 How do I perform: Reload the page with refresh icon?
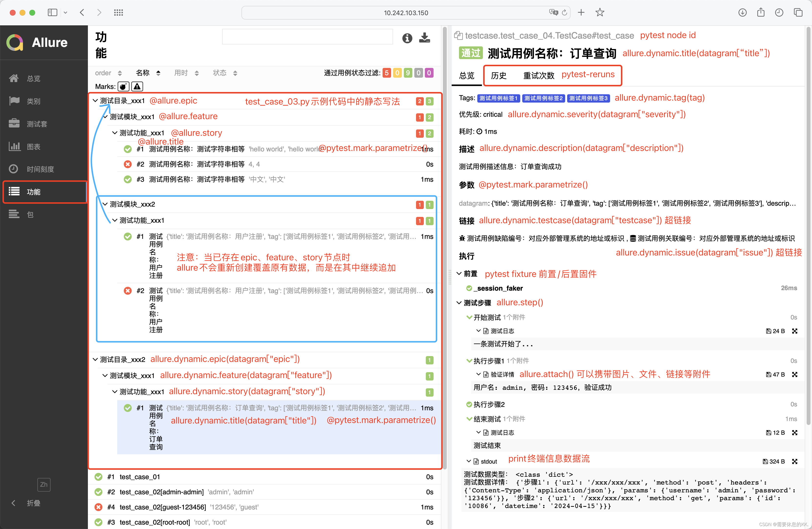[564, 13]
